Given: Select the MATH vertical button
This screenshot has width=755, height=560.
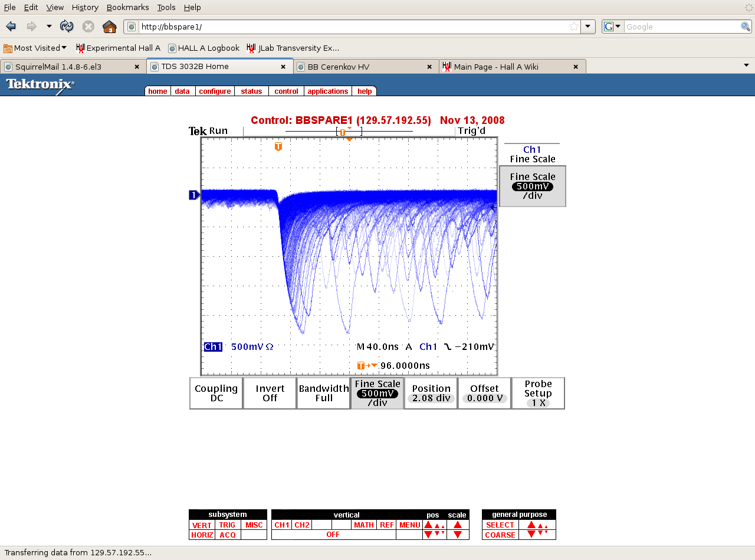Looking at the screenshot, I should click(364, 525).
